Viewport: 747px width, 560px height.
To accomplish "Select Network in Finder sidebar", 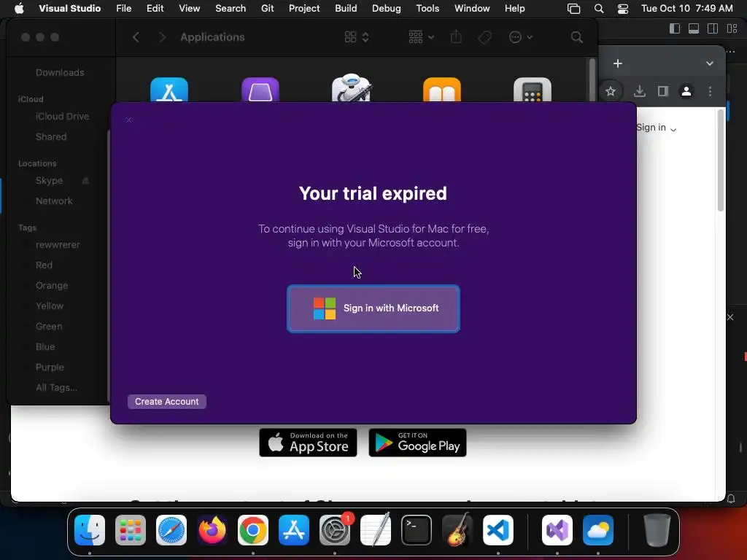I will 54,201.
